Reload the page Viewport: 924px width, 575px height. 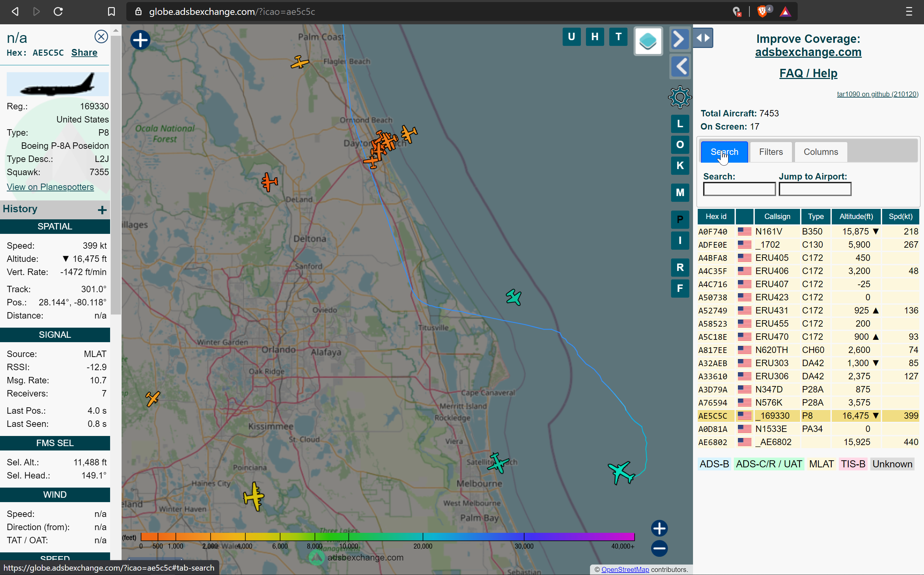(58, 11)
